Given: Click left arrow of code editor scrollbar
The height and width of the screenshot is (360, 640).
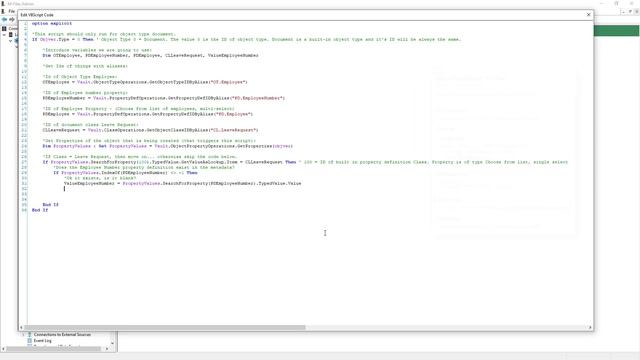Looking at the screenshot, I should click(x=22, y=327).
